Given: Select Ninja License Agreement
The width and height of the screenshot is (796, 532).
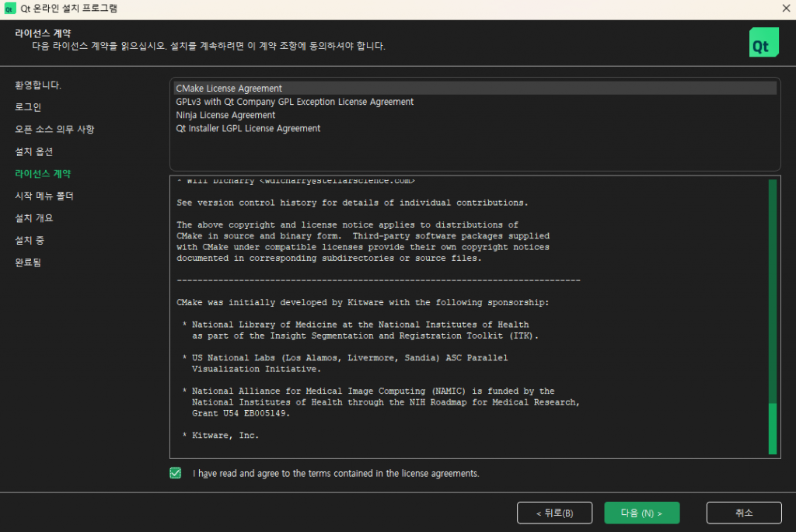Looking at the screenshot, I should click(x=225, y=115).
